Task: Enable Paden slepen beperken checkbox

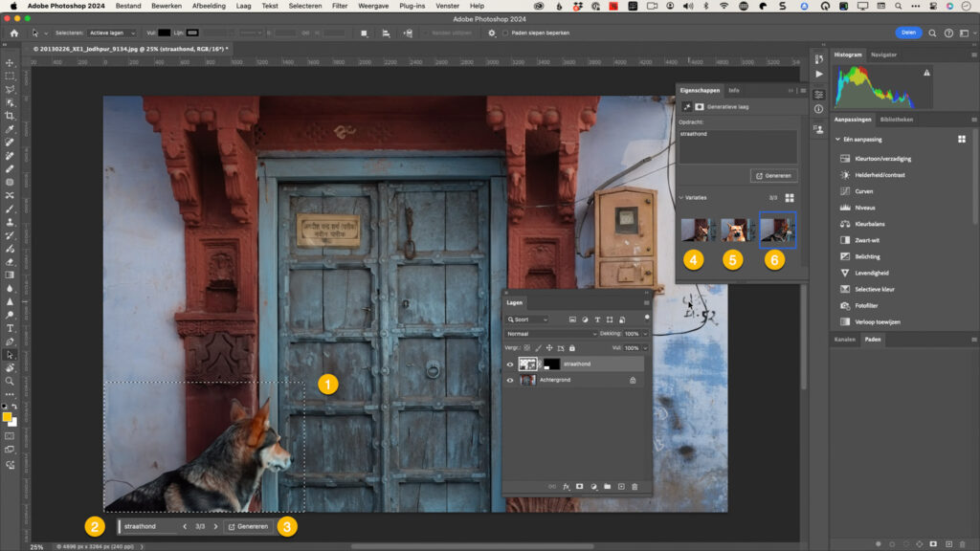Action: point(505,33)
